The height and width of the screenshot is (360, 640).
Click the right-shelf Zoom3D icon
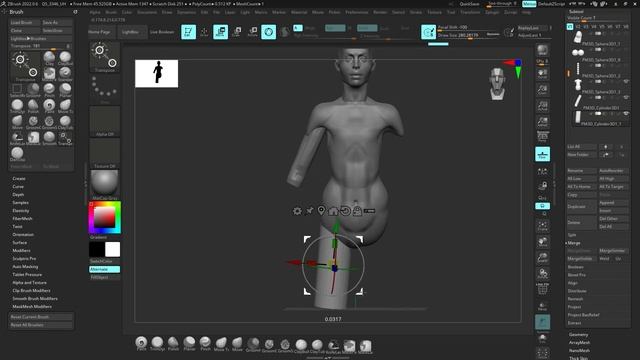click(x=542, y=258)
